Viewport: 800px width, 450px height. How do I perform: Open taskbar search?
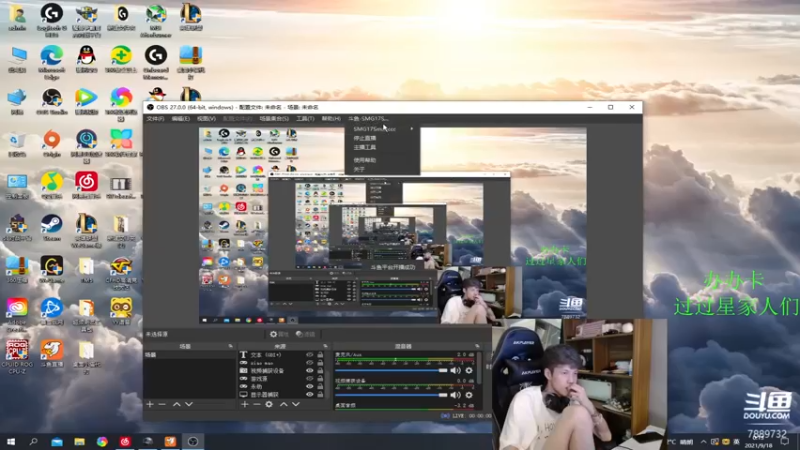(x=34, y=442)
